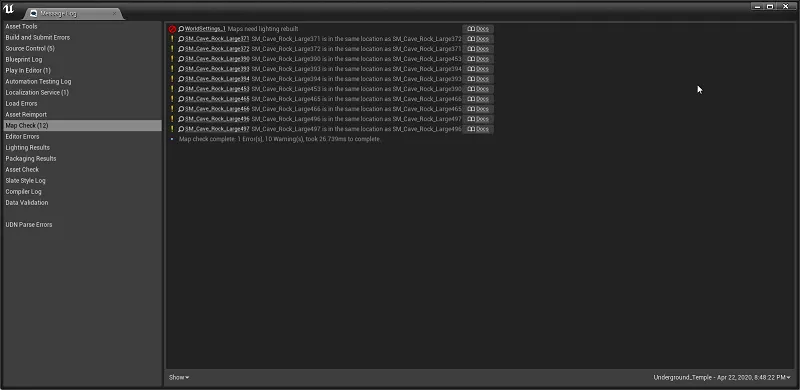Open Docs for the SM_Cave_Rock_Large390 warning
Image resolution: width=800 pixels, height=390 pixels.
(478, 59)
